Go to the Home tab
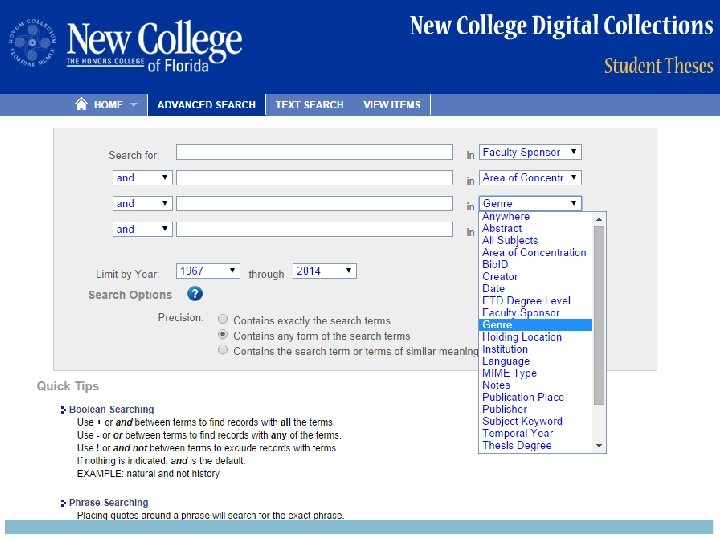The width and height of the screenshot is (720, 540). tap(108, 105)
